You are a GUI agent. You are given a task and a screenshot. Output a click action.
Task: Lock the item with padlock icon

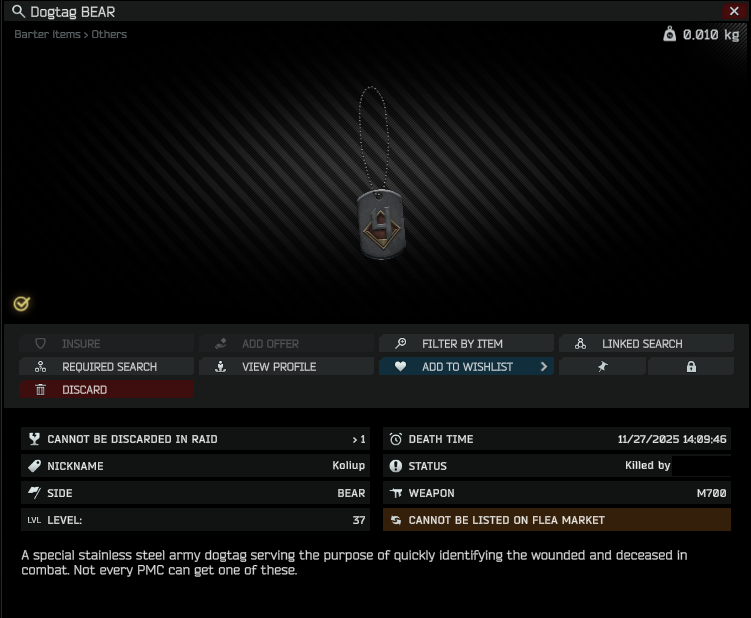tap(691, 366)
